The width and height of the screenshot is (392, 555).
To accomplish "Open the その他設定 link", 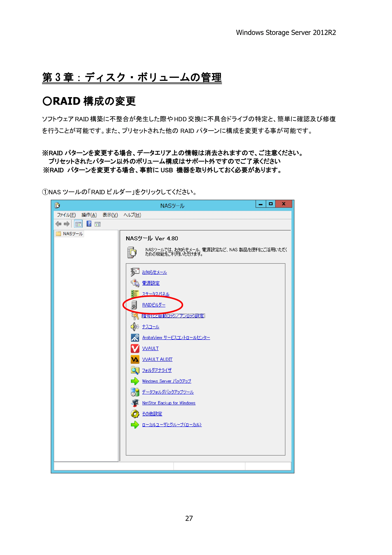I will point(152,414).
